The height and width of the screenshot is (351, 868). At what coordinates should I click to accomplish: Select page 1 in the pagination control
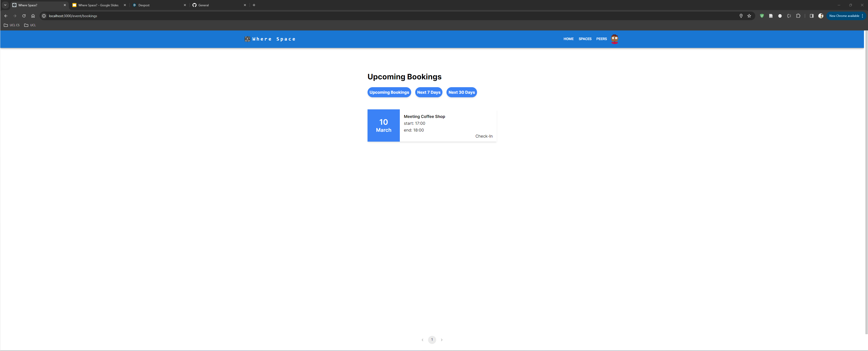(432, 340)
